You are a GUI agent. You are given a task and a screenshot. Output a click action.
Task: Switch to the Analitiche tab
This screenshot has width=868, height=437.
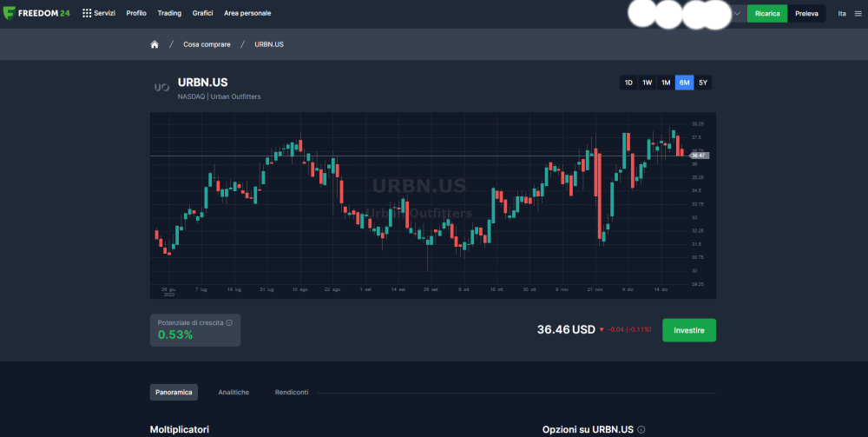pyautogui.click(x=233, y=392)
